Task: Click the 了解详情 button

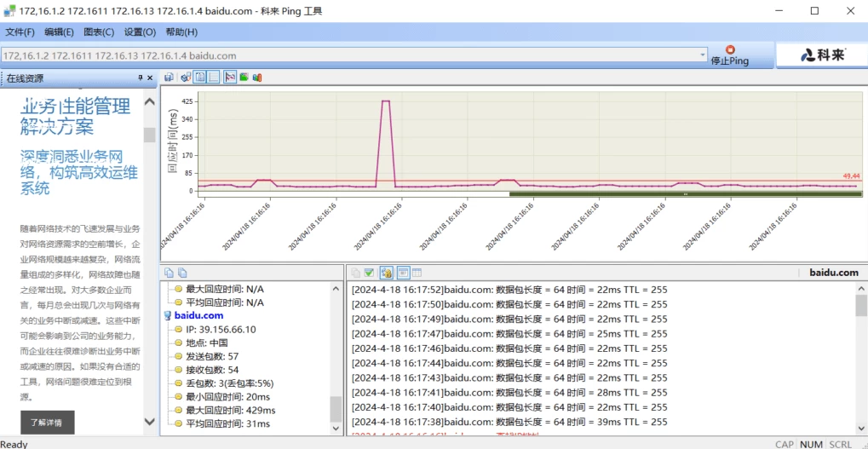Action: 47,423
